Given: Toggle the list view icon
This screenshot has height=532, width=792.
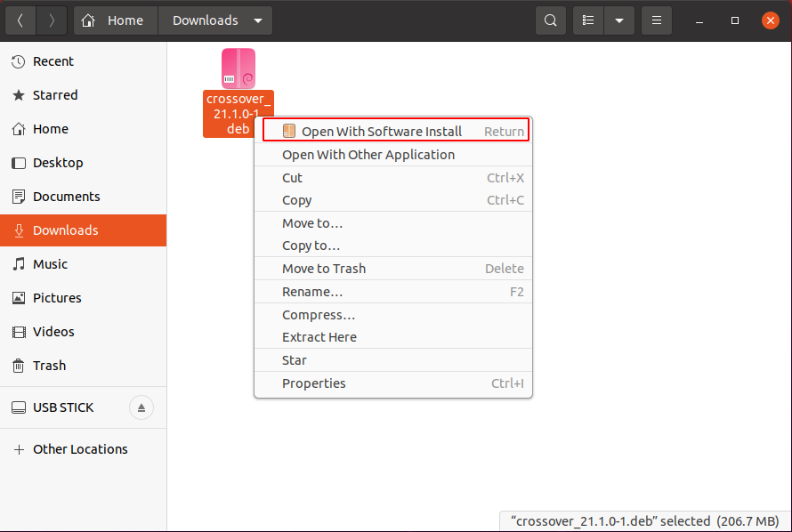Looking at the screenshot, I should (x=588, y=20).
